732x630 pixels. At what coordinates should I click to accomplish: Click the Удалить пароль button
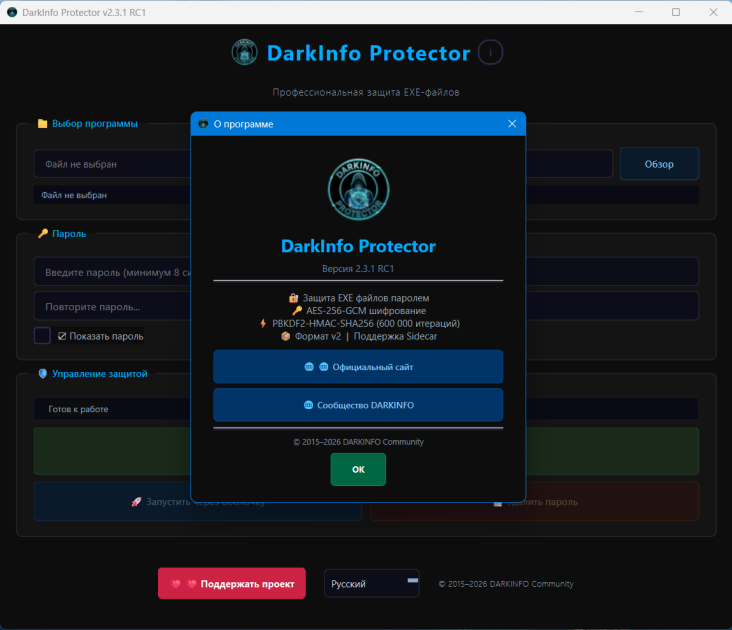click(x=535, y=501)
